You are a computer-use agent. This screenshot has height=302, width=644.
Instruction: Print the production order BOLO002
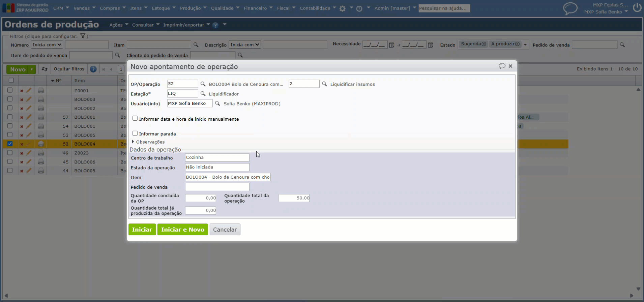coord(41,108)
